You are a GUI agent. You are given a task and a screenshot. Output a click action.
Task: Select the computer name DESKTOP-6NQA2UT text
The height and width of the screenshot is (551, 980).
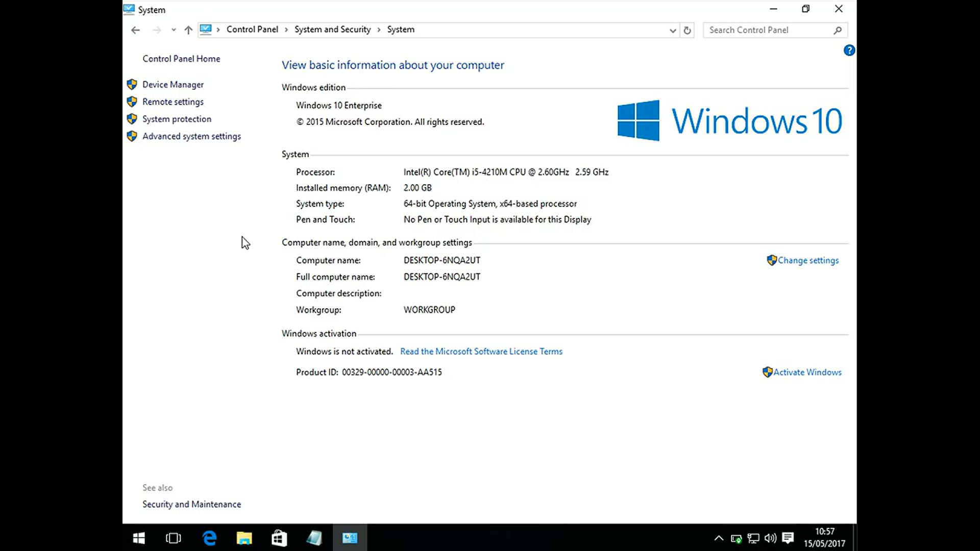pos(442,260)
